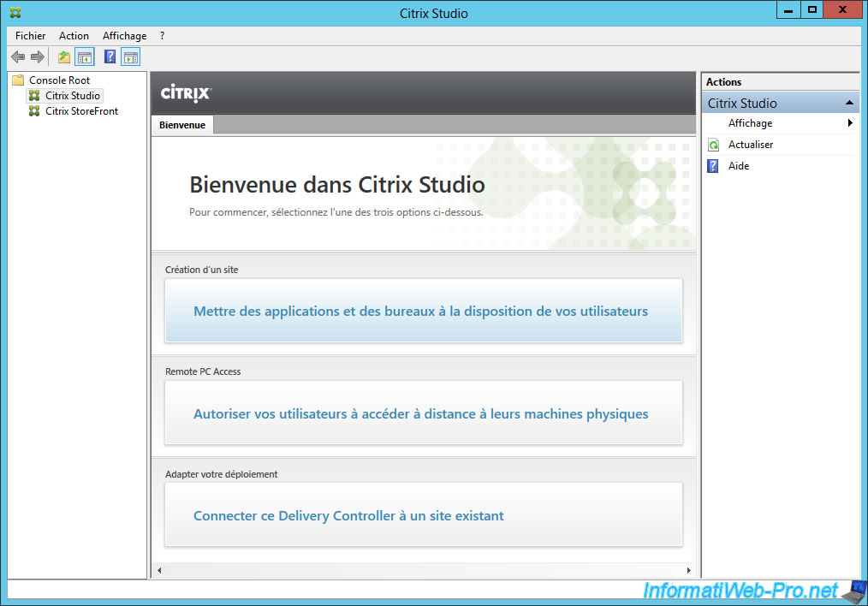
Task: Click Aide in the Actions pane
Action: (739, 166)
